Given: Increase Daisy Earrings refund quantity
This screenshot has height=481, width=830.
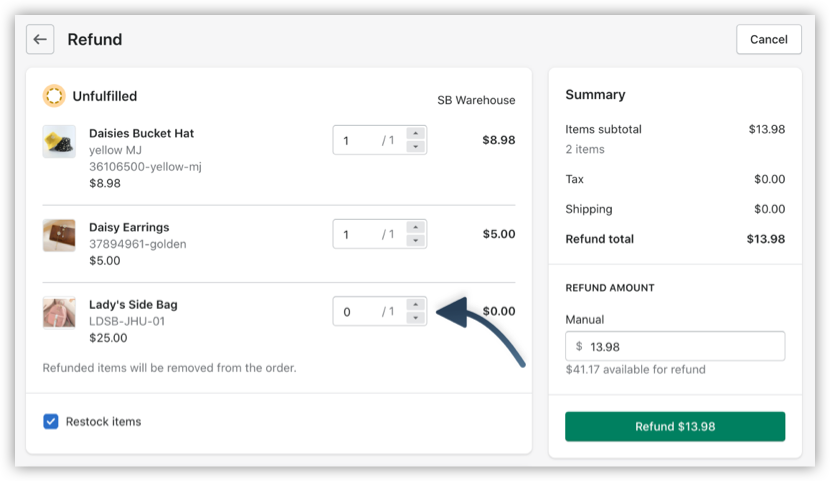Looking at the screenshot, I should pos(416,228).
